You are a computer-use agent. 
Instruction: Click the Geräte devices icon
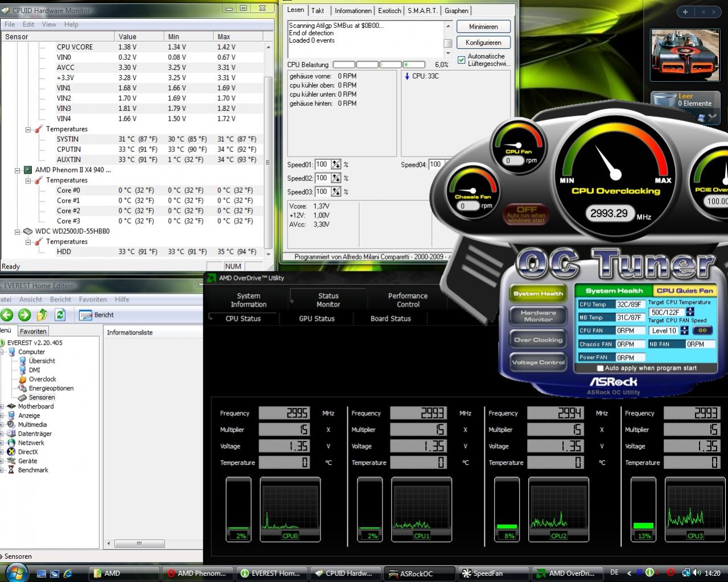pyautogui.click(x=11, y=461)
